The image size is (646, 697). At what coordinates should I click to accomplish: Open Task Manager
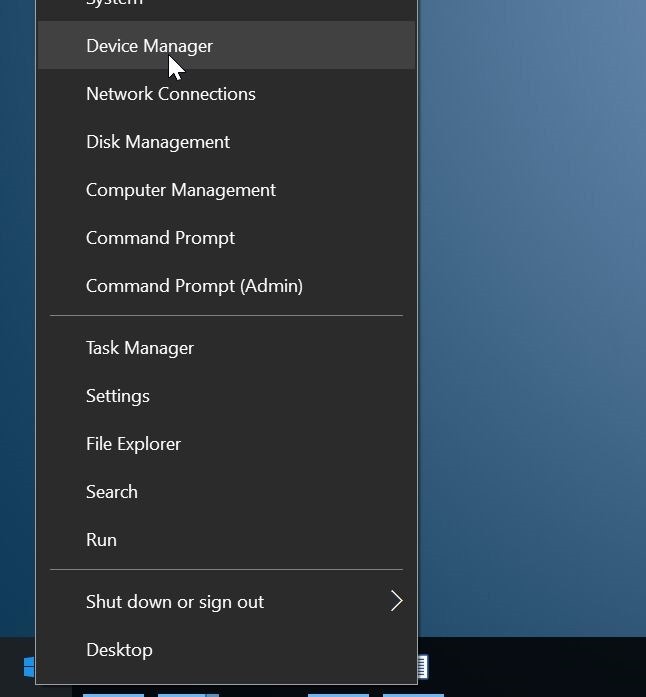tap(140, 348)
